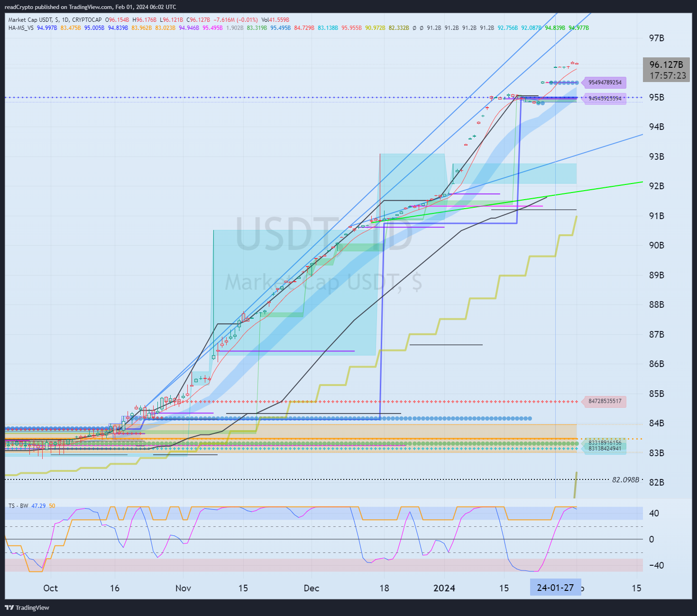
Task: Click the purple price tag 94943923594
Action: pos(605,99)
